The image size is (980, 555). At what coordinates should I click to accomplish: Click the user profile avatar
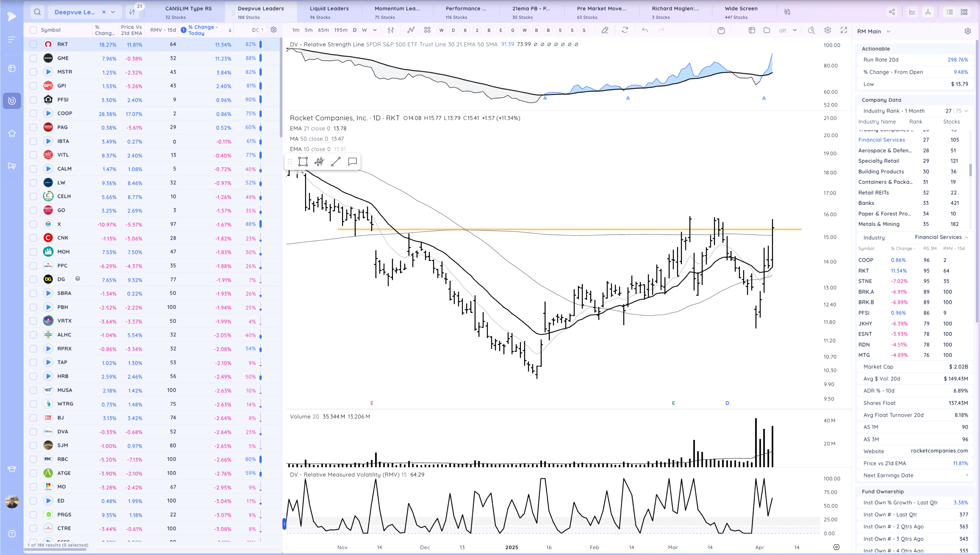(x=12, y=501)
